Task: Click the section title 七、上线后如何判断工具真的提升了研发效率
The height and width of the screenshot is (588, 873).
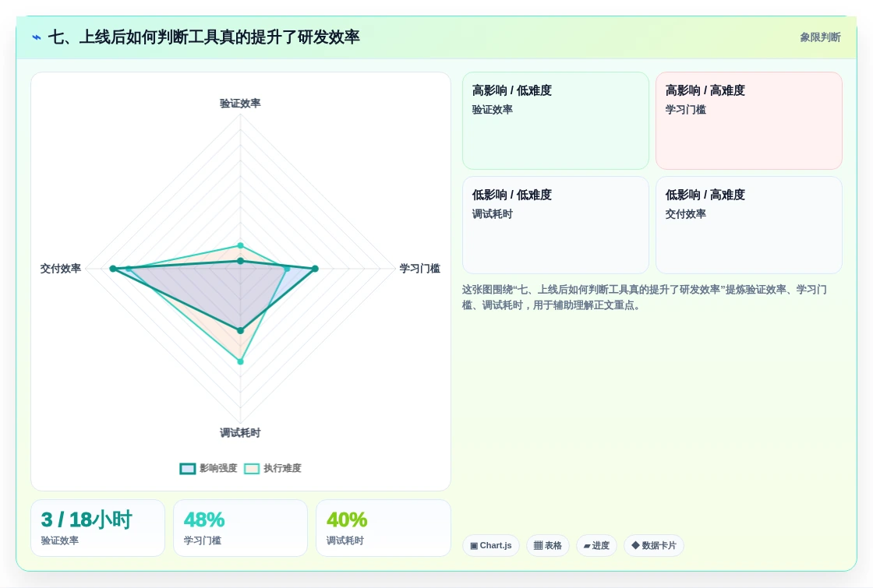Action: point(203,37)
